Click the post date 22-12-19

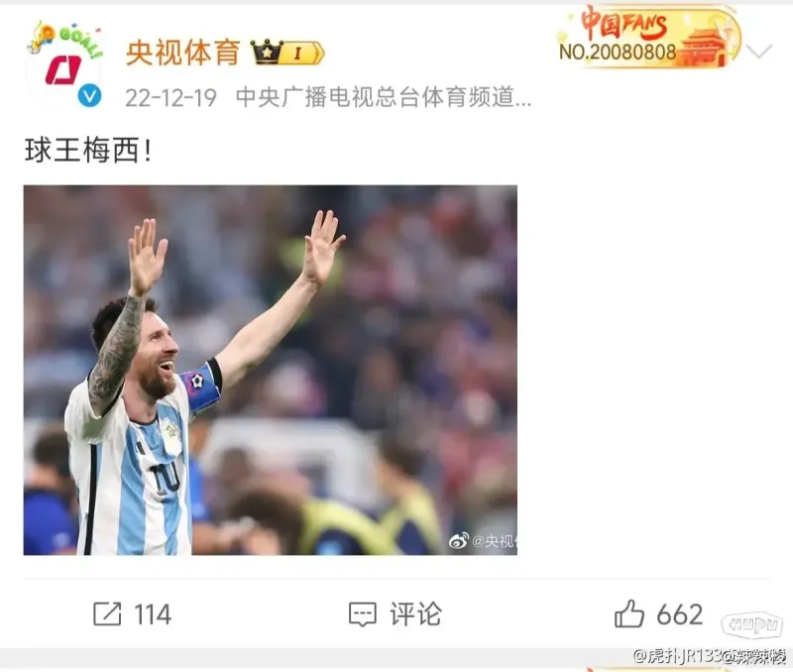coord(170,97)
